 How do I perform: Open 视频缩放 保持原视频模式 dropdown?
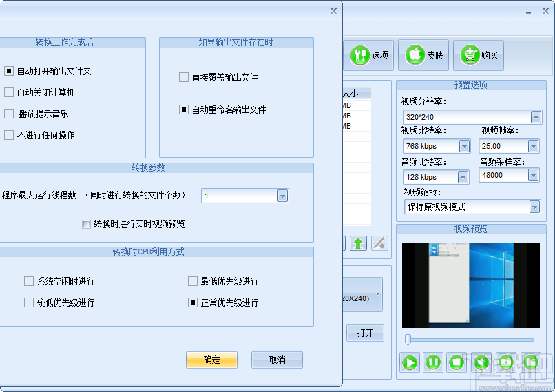(534, 207)
